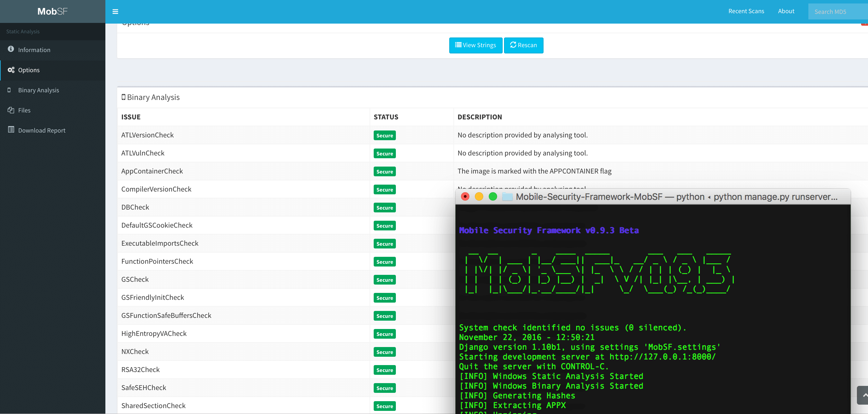Screen dimensions: 868x414
Task: Click the Download Report list icon
Action: tap(11, 130)
